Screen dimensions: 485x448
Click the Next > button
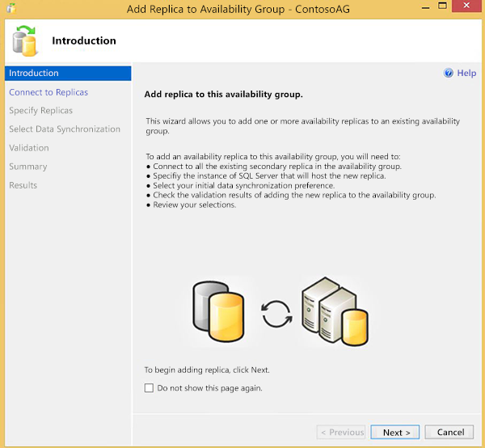coord(395,432)
